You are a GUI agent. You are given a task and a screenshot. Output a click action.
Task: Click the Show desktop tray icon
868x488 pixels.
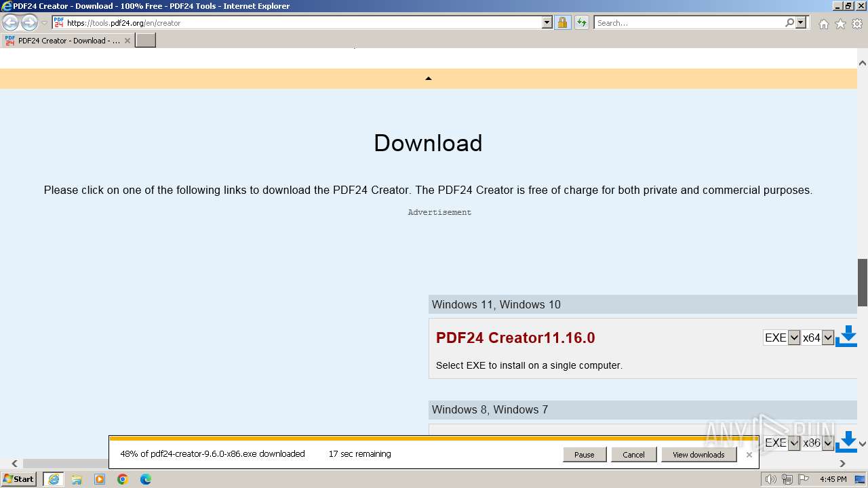click(860, 479)
